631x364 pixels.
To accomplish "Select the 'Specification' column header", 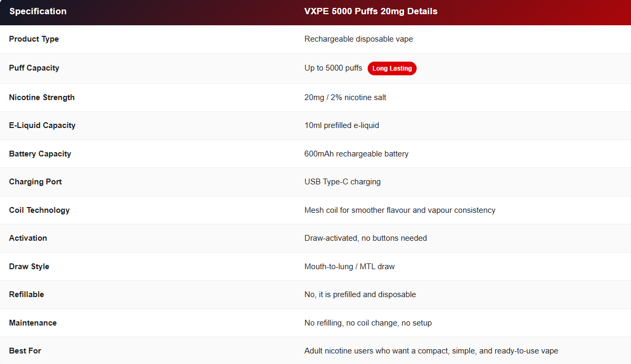I will [x=38, y=11].
